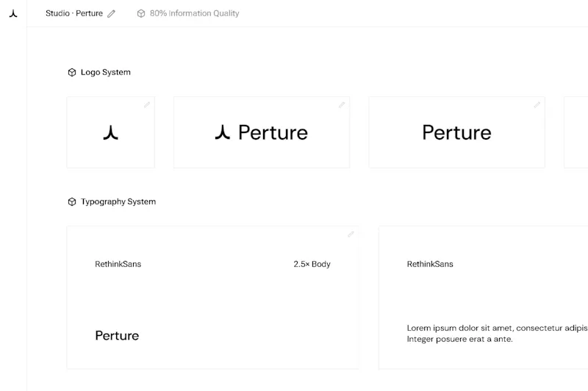588x391 pixels.
Task: Open the 80% Information Quality indicator
Action: [188, 13]
